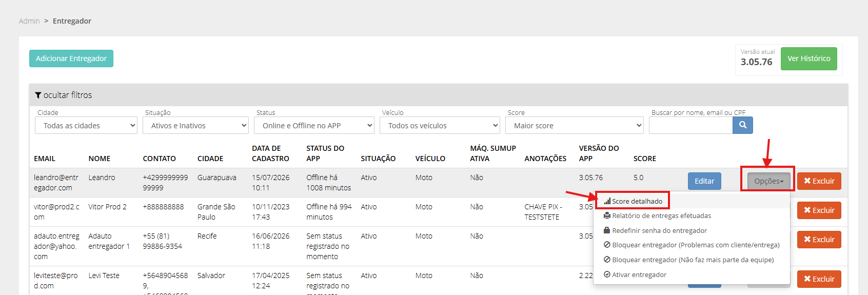Click Score detalhado bar chart icon
Screen dimensions: 868x295
pyautogui.click(x=607, y=201)
